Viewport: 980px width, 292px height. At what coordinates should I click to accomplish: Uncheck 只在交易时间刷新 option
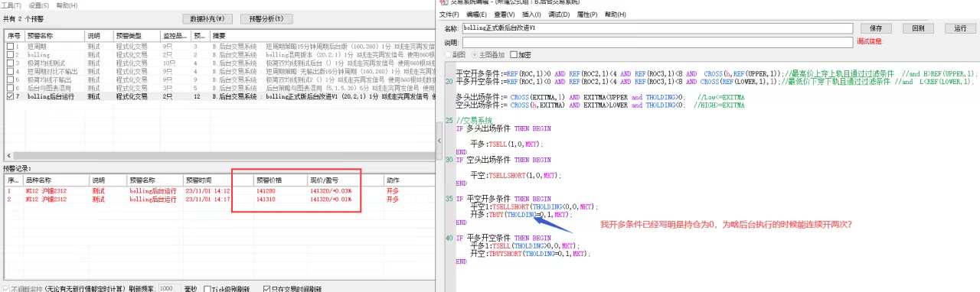click(x=266, y=289)
